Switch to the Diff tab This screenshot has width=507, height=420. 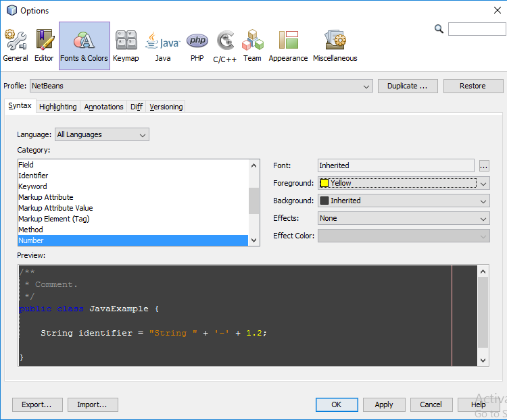click(x=137, y=107)
